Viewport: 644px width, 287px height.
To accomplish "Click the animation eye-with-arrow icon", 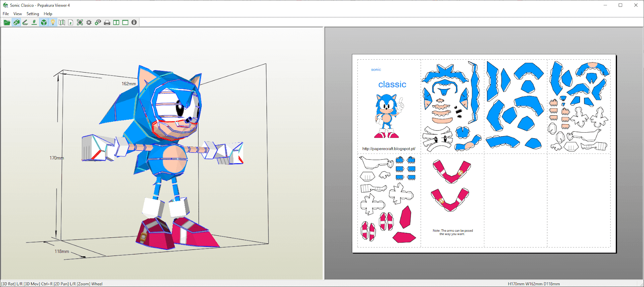I will coord(98,23).
